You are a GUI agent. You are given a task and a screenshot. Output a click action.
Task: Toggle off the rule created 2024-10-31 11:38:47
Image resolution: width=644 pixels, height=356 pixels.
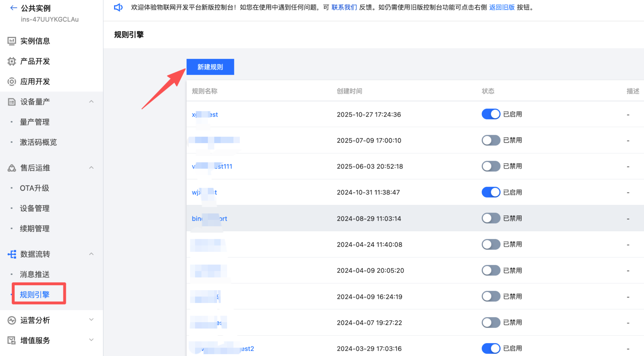coord(491,192)
